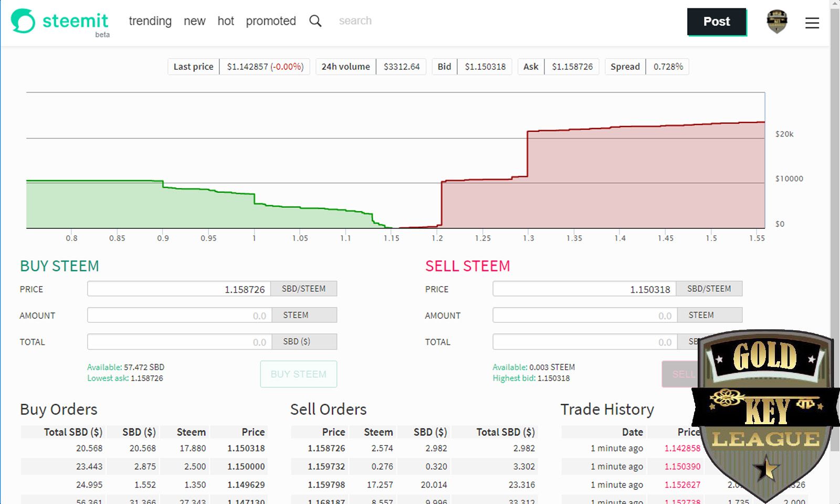Click Lowest ask 1.158726 link

coord(125,378)
